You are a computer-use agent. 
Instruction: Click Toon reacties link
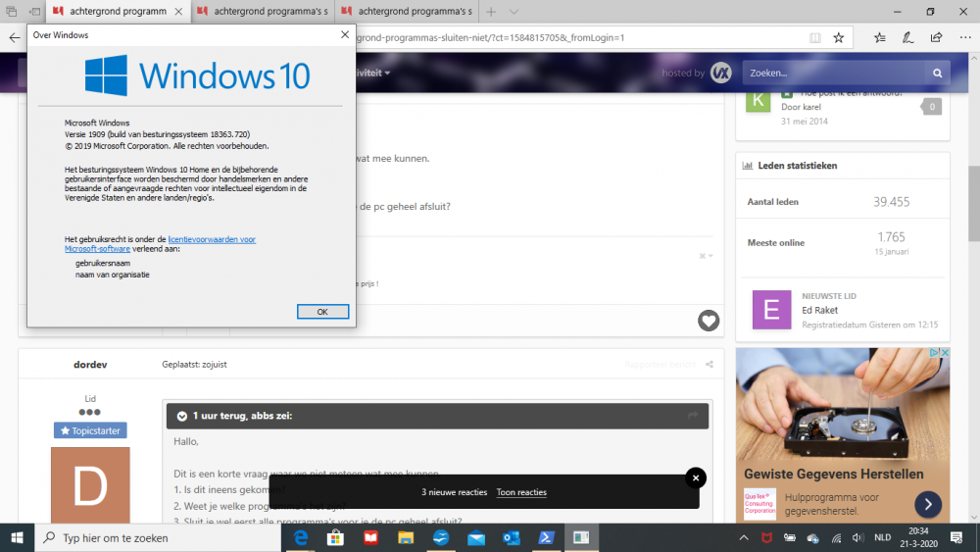point(521,492)
